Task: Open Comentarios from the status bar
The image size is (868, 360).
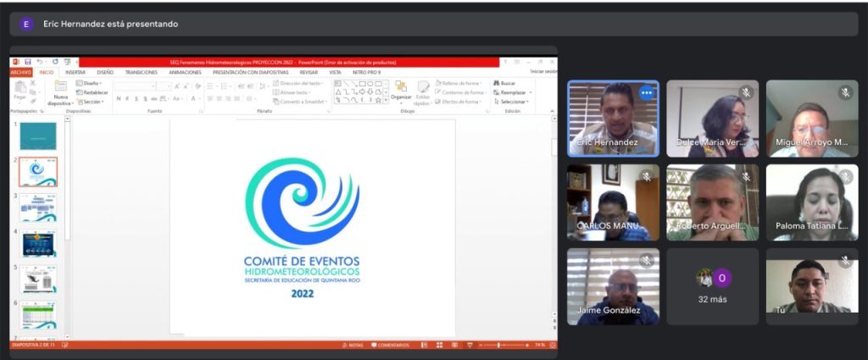Action: click(389, 345)
